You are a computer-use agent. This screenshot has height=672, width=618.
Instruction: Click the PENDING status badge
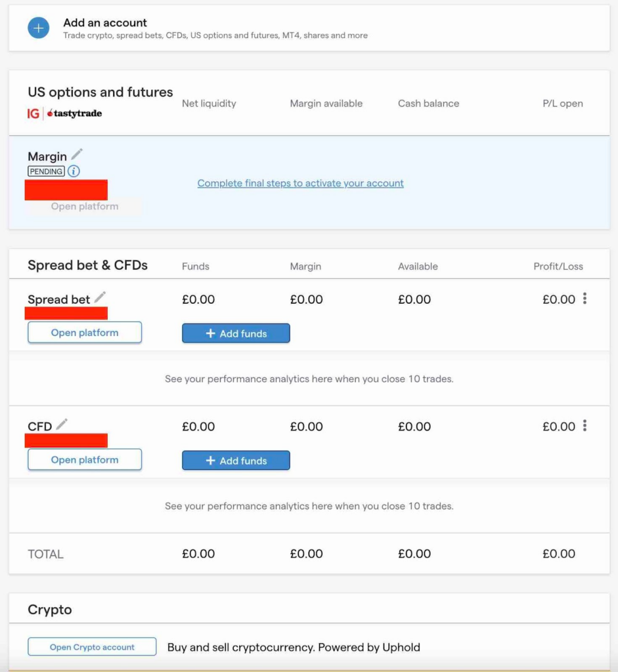coord(46,171)
